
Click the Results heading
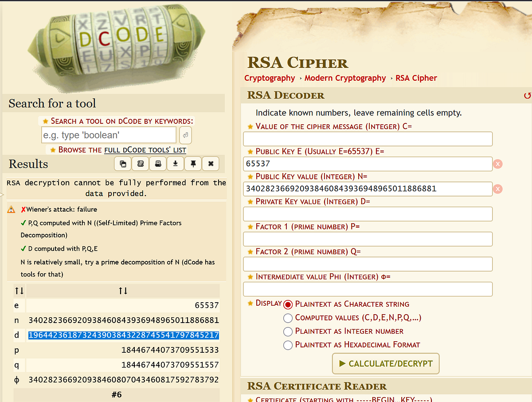pos(28,164)
